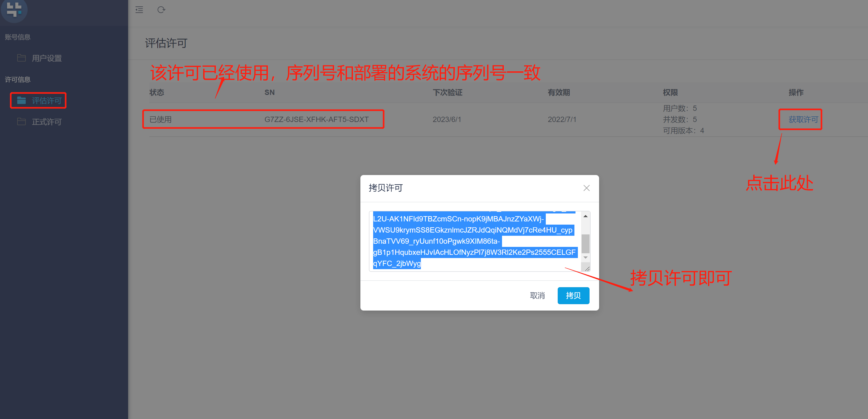The height and width of the screenshot is (419, 868).
Task: Click the 用户数：5 permission text
Action: pyautogui.click(x=680, y=108)
